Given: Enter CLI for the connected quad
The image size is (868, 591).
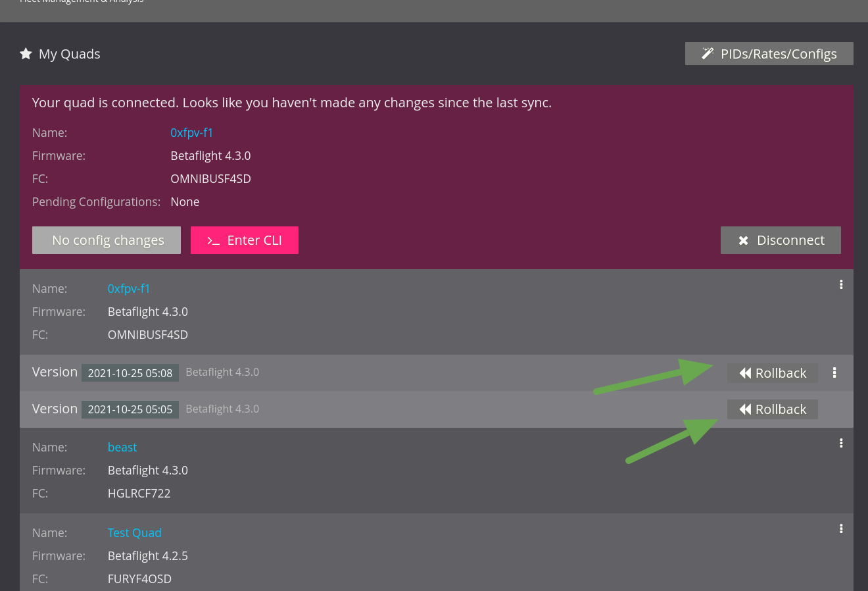Looking at the screenshot, I should tap(244, 240).
